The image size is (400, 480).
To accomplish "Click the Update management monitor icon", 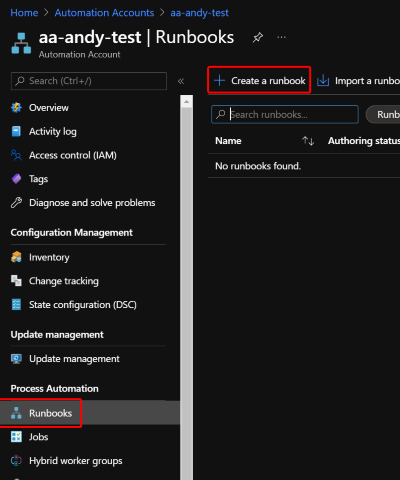I will [16, 359].
